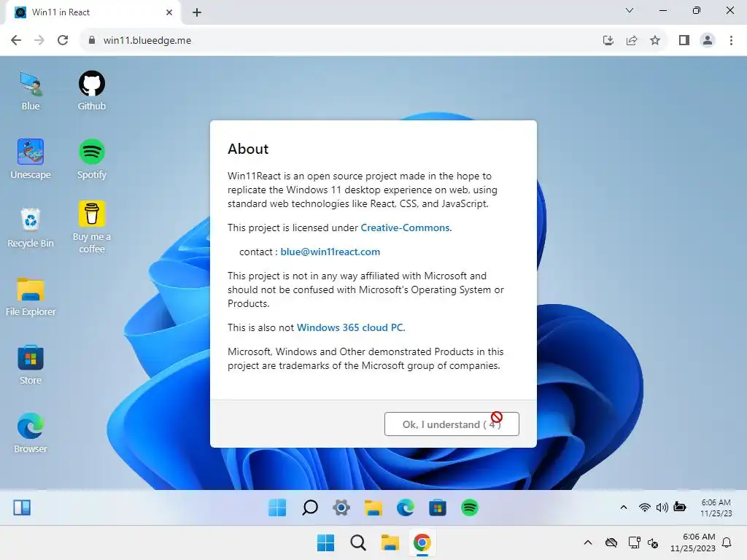Click WiFi icon in Win11React system tray
747x560 pixels.
pyautogui.click(x=645, y=507)
